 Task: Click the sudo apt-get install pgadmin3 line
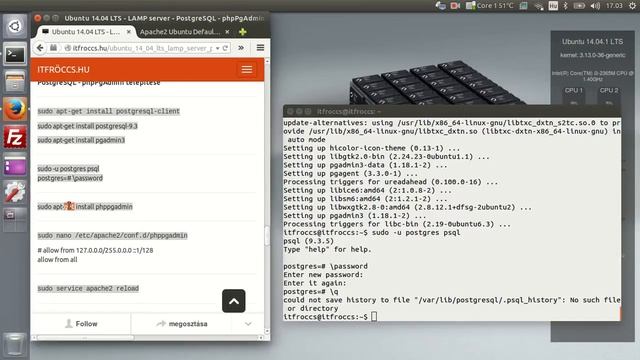81,140
